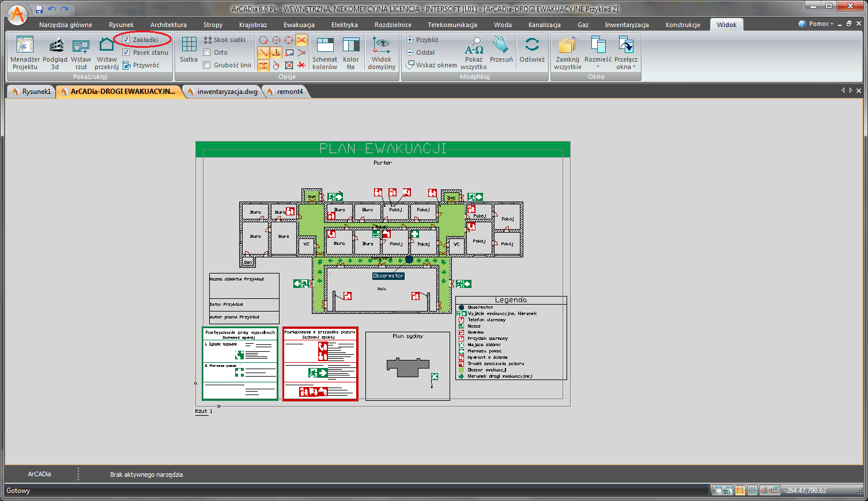This screenshot has width=868, height=501.
Task: Click Widok domyślny icon
Action: point(382,52)
